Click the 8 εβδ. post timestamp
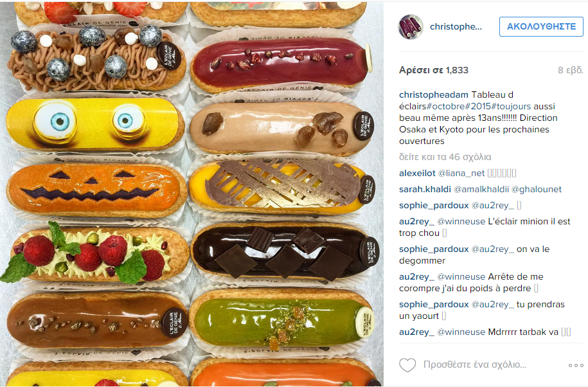Image resolution: width=588 pixels, height=387 pixels. coord(571,70)
